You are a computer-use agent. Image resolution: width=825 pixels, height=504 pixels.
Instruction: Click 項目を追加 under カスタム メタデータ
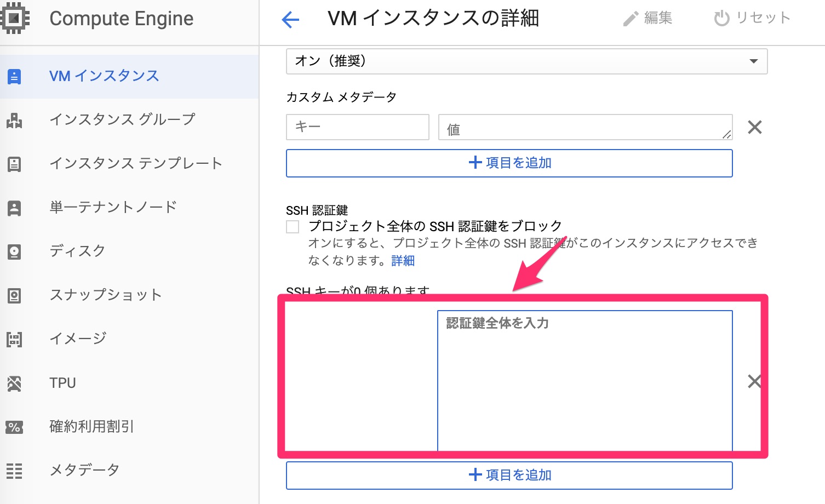509,163
